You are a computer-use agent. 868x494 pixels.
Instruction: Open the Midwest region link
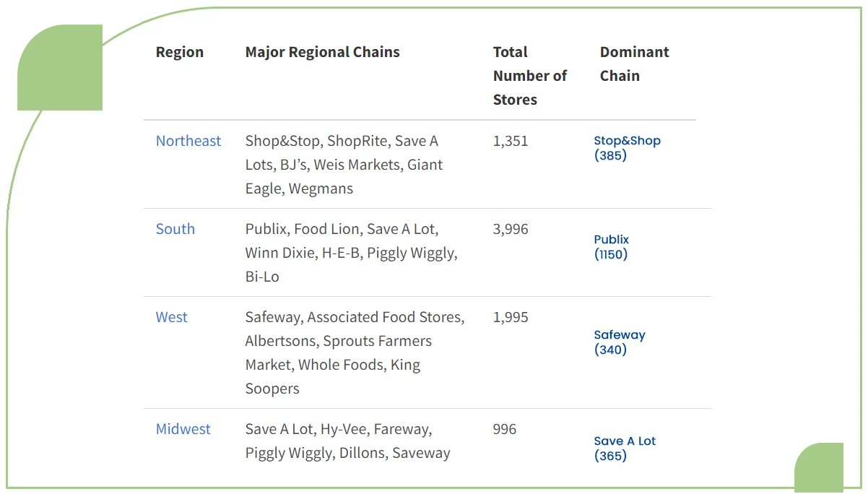[183, 429]
